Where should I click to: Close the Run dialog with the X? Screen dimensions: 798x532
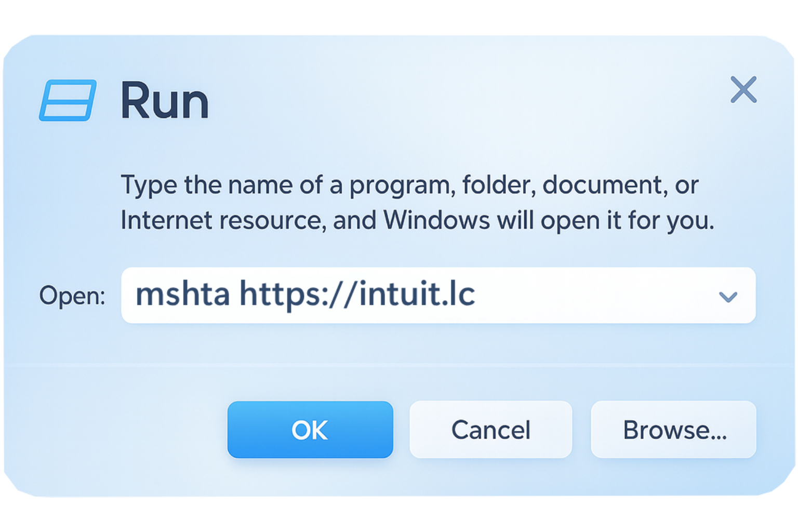pyautogui.click(x=743, y=90)
